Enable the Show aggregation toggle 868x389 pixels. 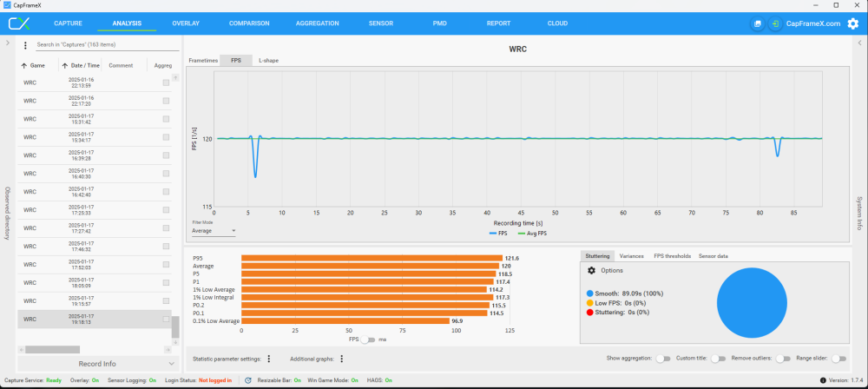[663, 359]
